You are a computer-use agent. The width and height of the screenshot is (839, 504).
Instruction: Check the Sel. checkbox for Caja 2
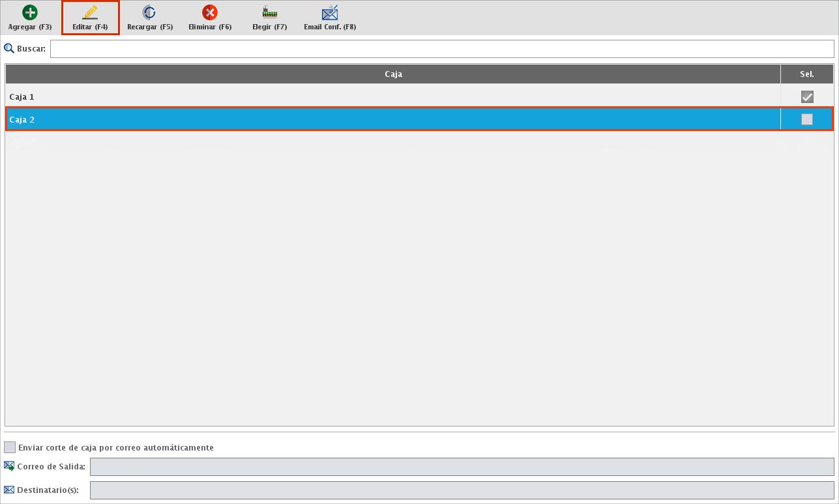click(x=807, y=119)
